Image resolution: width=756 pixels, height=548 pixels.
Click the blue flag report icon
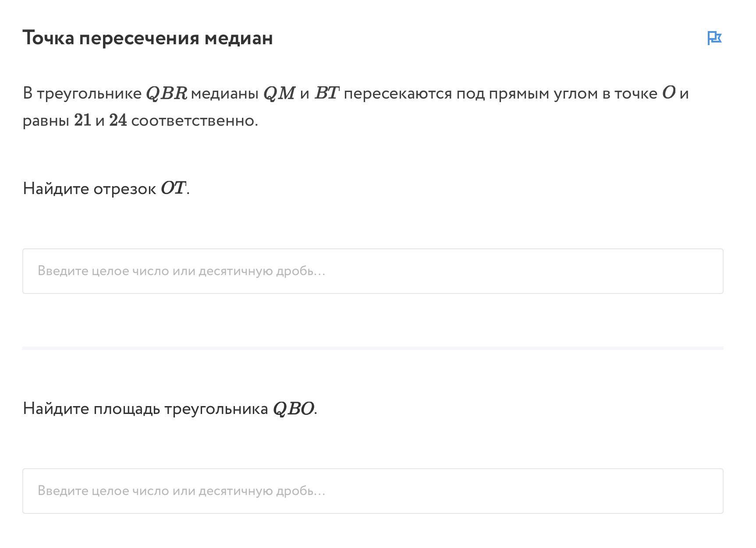pos(714,38)
